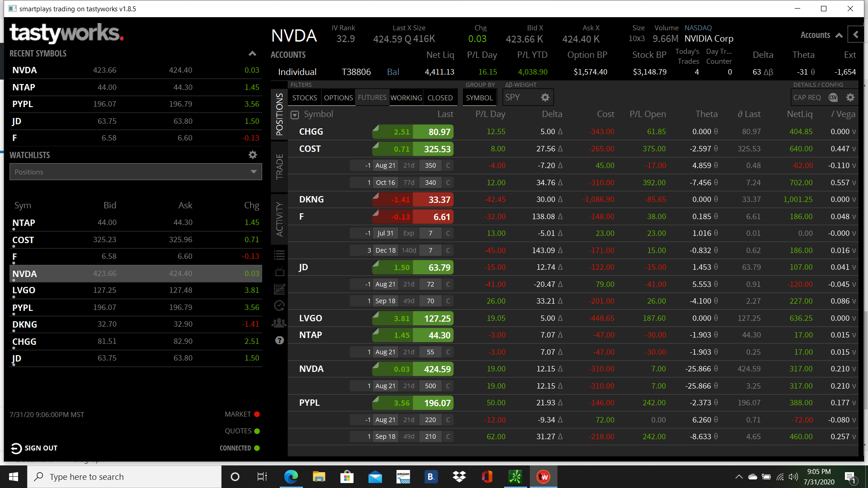Viewport: 868px width, 488px height.
Task: Open the chart analysis grid icon in sidebar
Action: click(x=279, y=289)
